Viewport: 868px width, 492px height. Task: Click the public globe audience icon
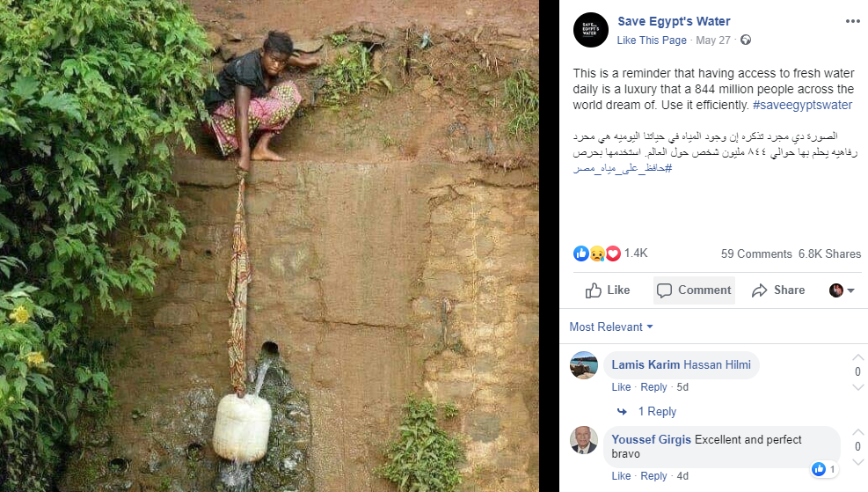(x=746, y=40)
